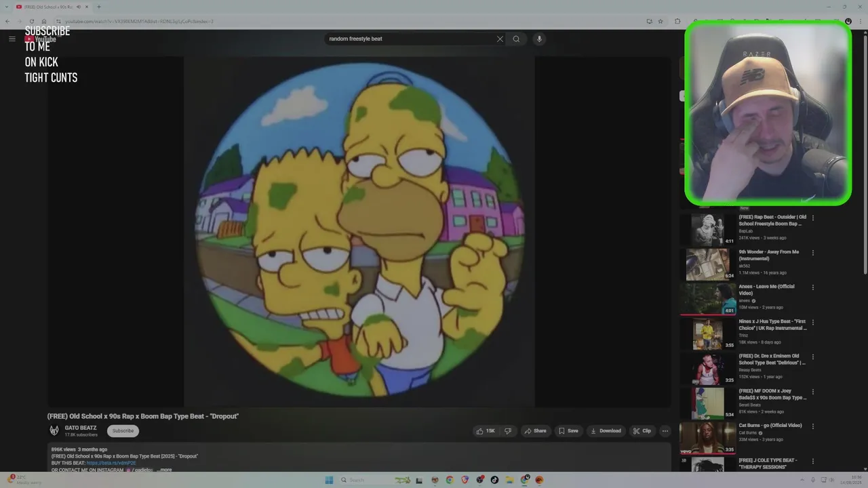Show hidden system tray icons
The image size is (868, 488).
[802, 480]
